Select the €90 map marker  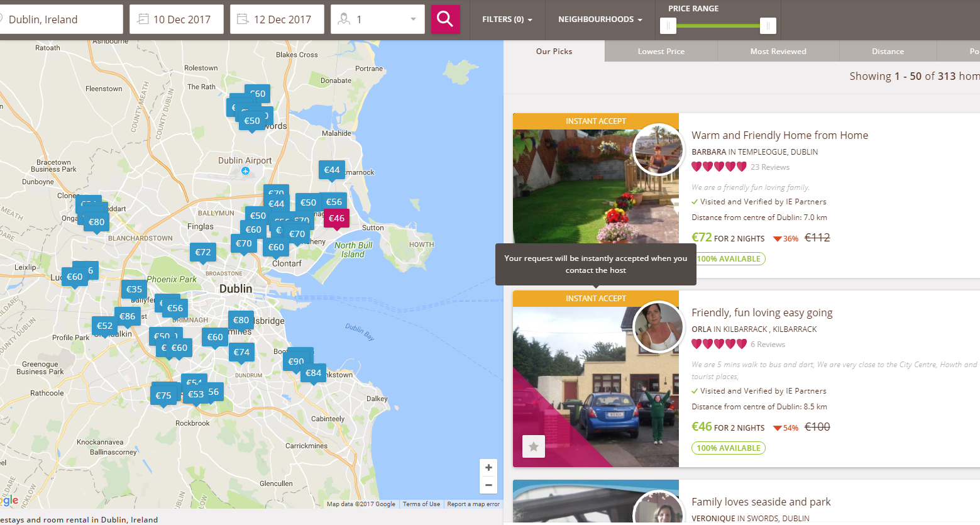[x=295, y=362]
